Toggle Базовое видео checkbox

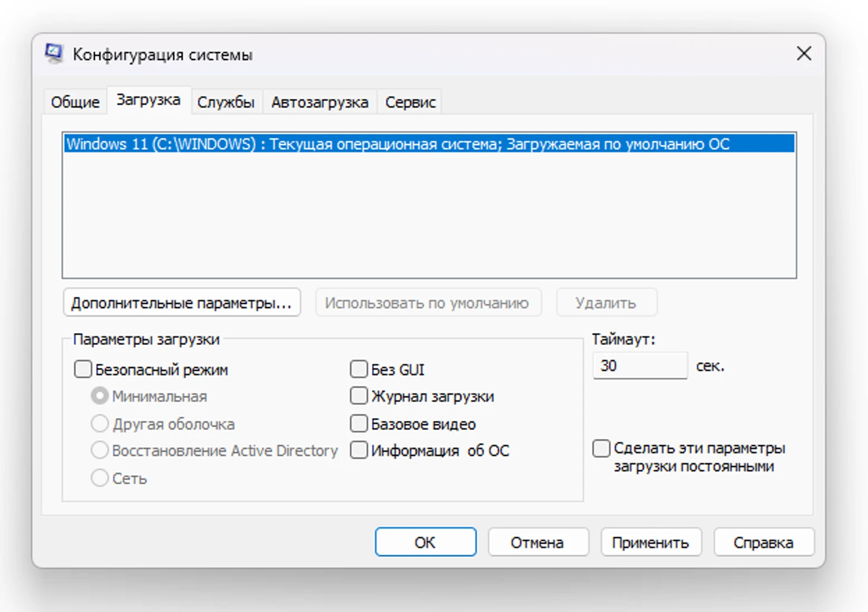[359, 423]
